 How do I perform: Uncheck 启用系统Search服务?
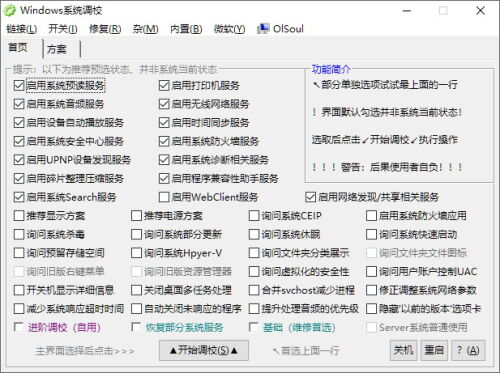point(19,197)
